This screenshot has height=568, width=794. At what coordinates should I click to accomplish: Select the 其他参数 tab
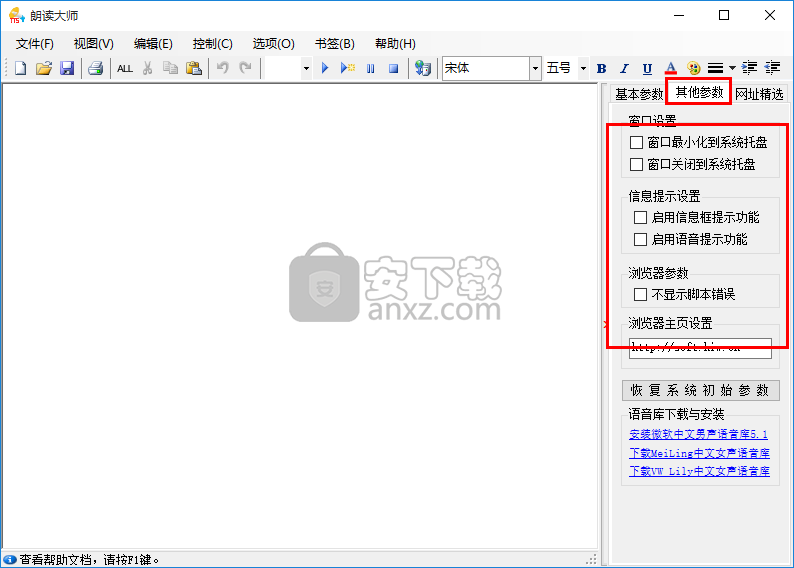[699, 92]
